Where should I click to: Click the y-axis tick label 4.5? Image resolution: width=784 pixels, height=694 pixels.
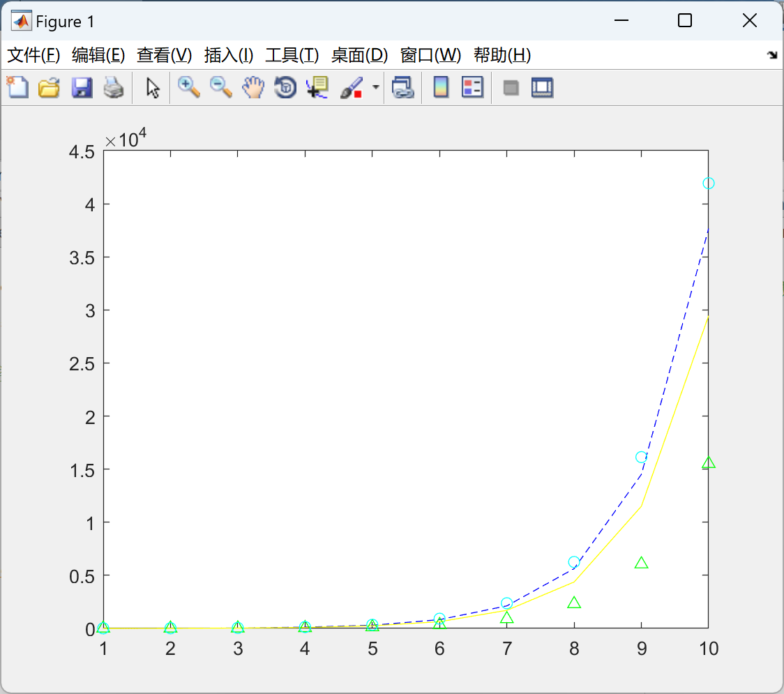point(82,152)
